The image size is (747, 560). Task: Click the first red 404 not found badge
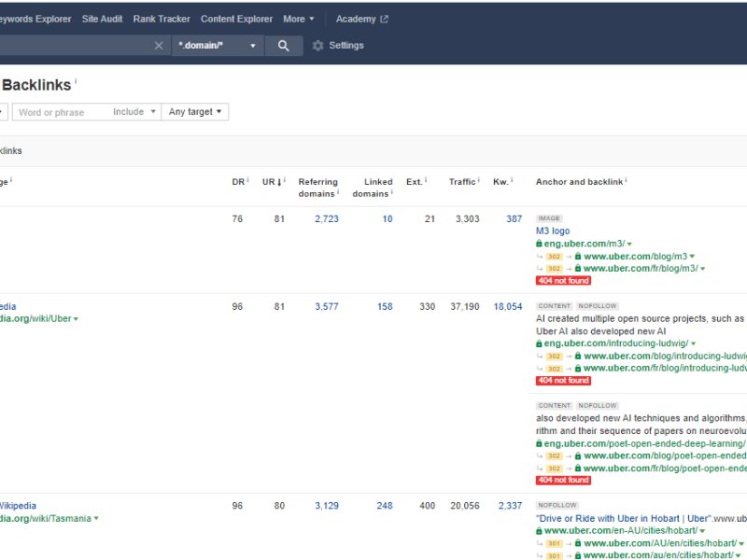click(563, 280)
